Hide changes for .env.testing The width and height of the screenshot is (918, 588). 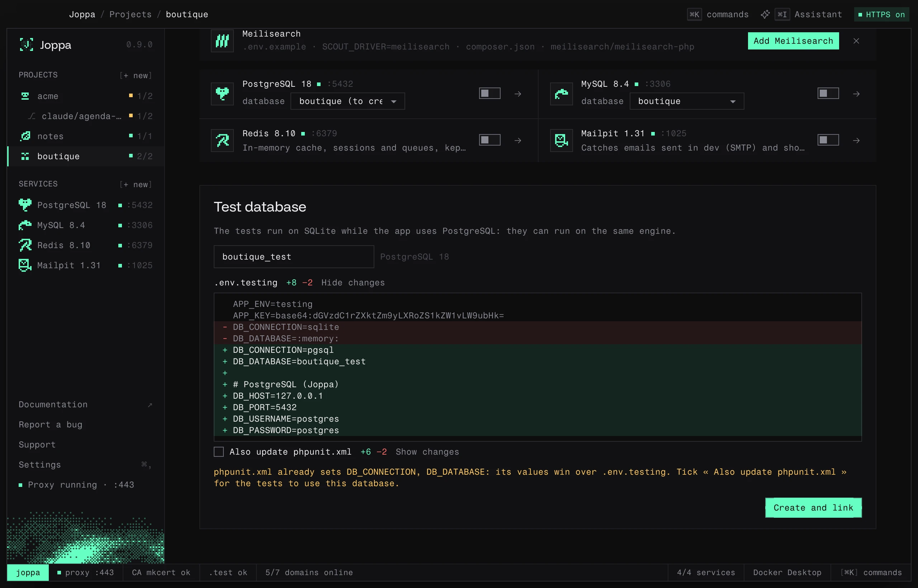[353, 283]
